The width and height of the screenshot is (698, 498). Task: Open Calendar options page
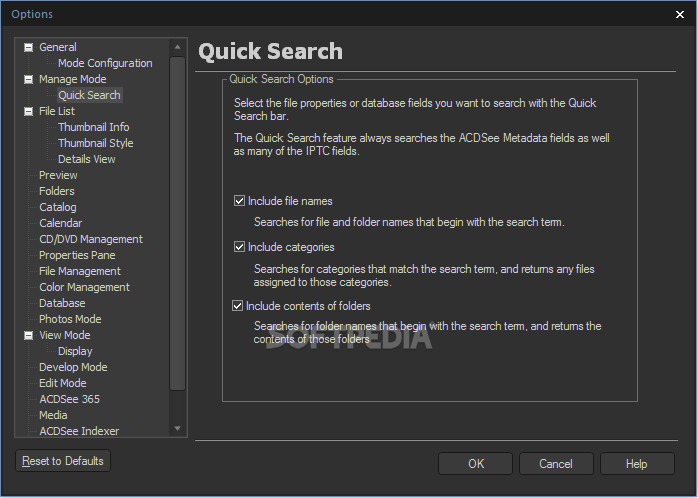pos(61,223)
